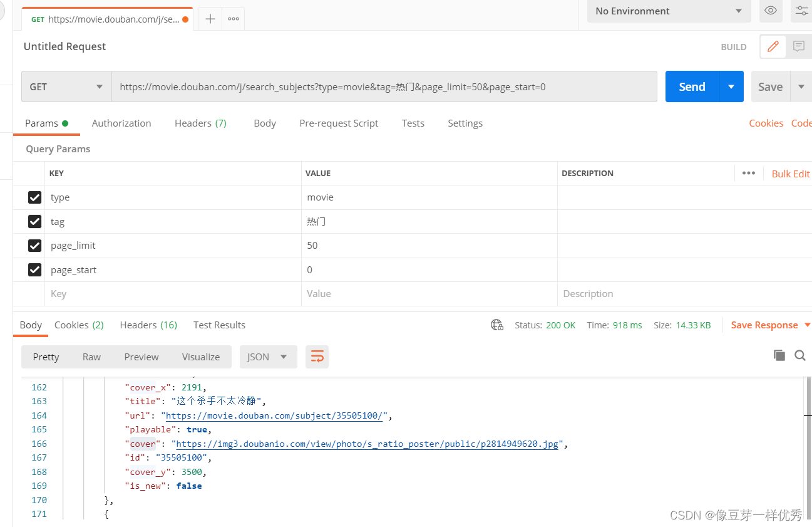Image resolution: width=812 pixels, height=527 pixels.
Task: Click JSON line number 166
Action: [39, 444]
